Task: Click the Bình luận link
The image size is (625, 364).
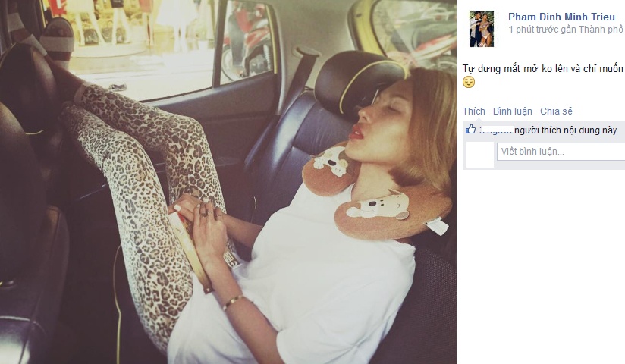Action: click(513, 111)
